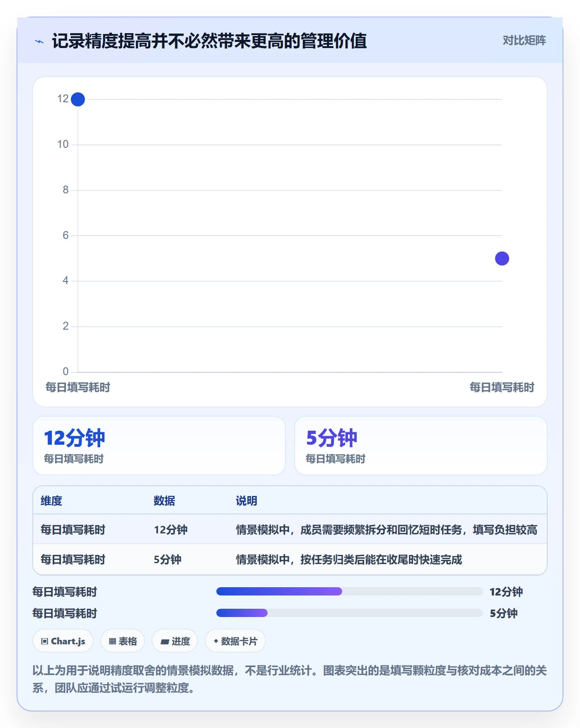This screenshot has width=580, height=728.
Task: Click the 数据卡片 tag chip
Action: [x=235, y=641]
